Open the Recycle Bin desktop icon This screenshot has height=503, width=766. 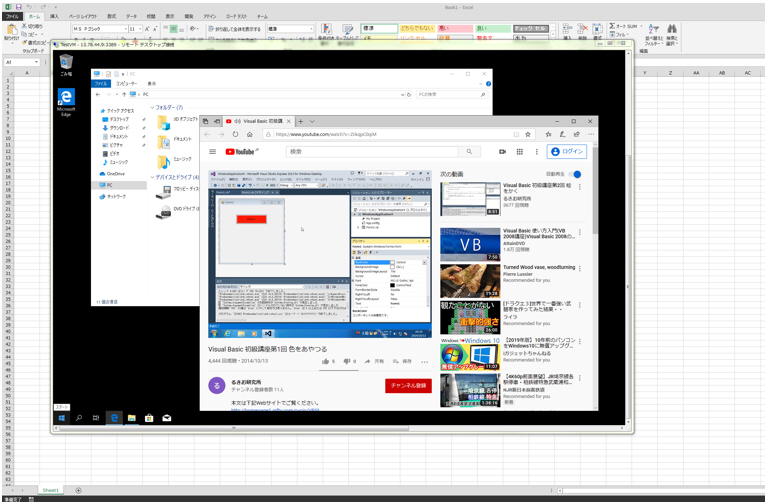tap(66, 65)
